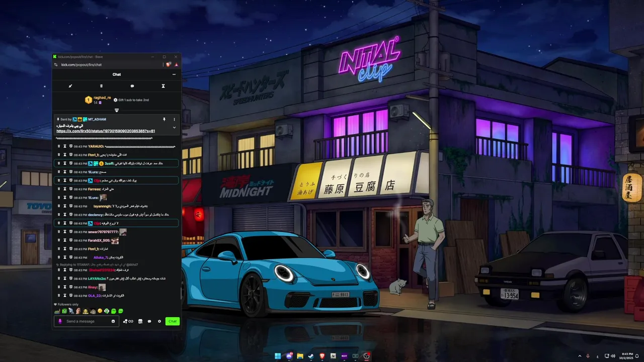The width and height of the screenshot is (644, 362).
Task: Click tray microphone icon
Action: (588, 356)
